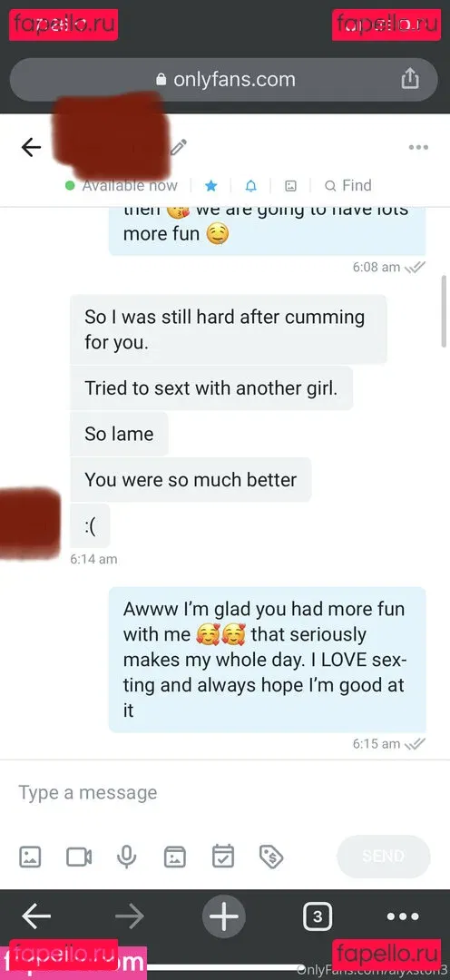Image resolution: width=450 pixels, height=980 pixels.
Task: Select the video camera attachment icon
Action: [79, 857]
